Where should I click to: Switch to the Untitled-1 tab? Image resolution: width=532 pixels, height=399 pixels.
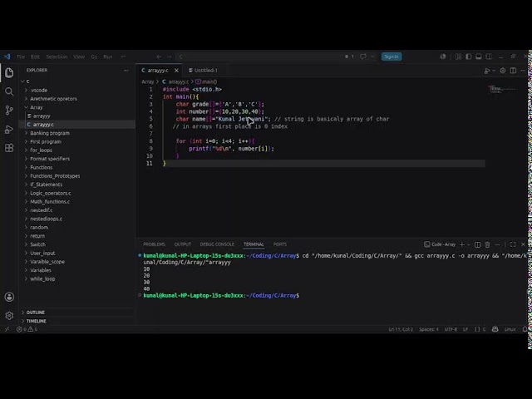203,70
